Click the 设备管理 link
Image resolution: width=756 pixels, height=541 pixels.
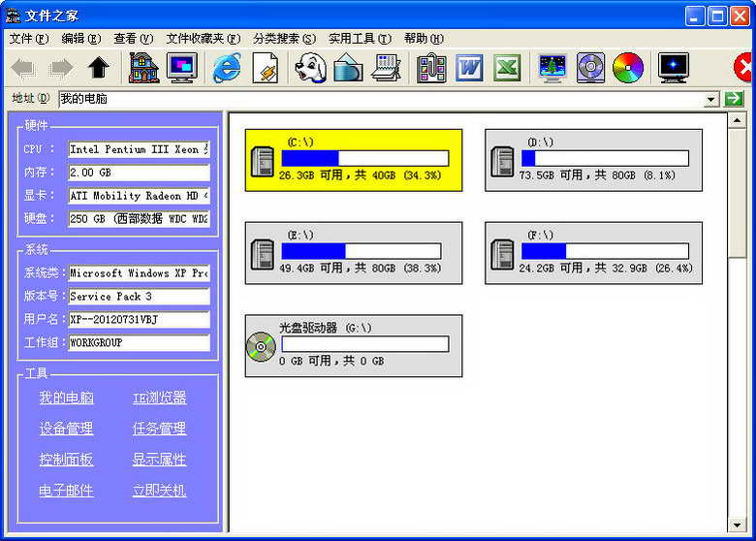pos(67,429)
